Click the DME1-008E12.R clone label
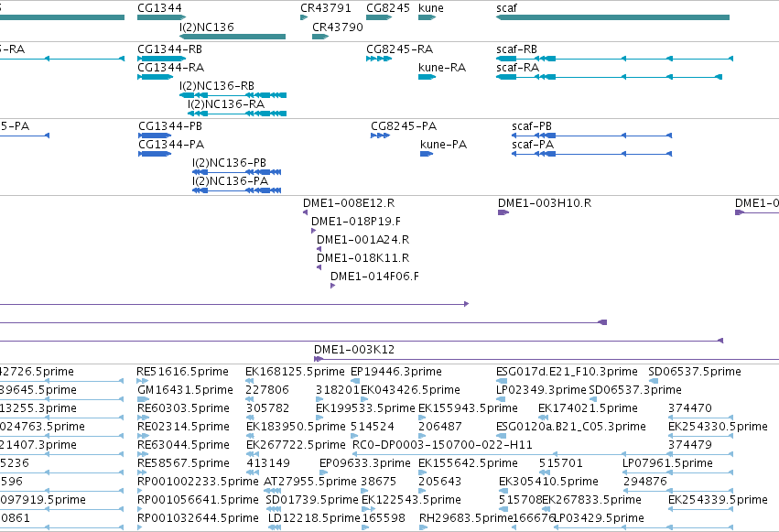The image size is (779, 532). (349, 202)
